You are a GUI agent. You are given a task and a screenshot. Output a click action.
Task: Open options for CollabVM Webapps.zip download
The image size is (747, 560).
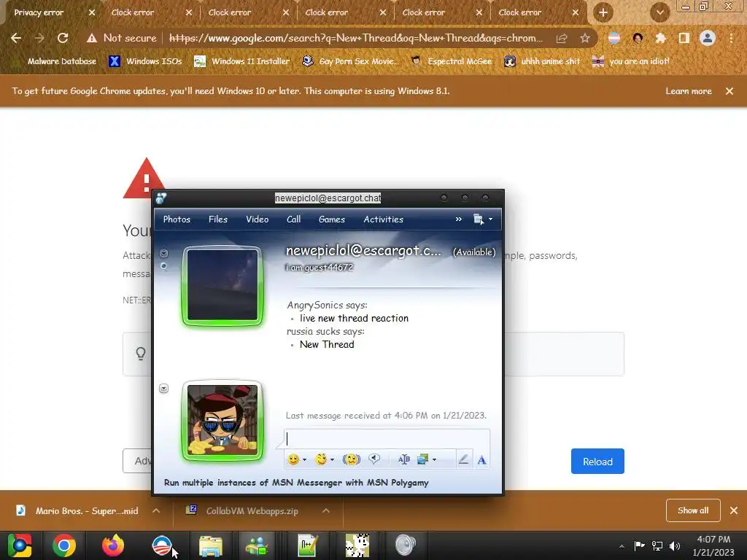point(326,510)
